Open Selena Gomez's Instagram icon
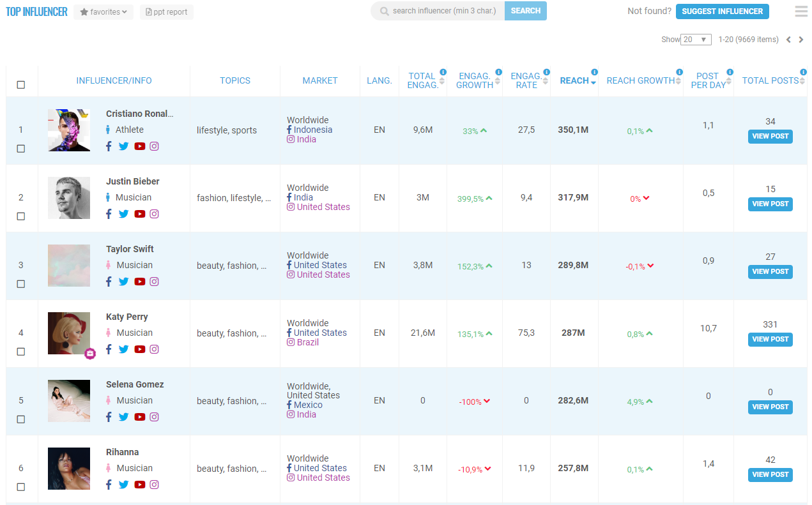812x505 pixels. point(154,417)
